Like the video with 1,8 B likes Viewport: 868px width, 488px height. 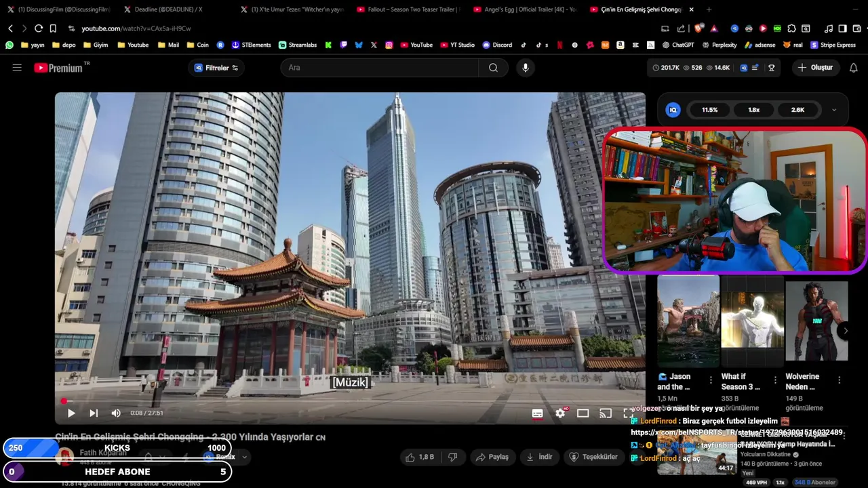pyautogui.click(x=420, y=457)
